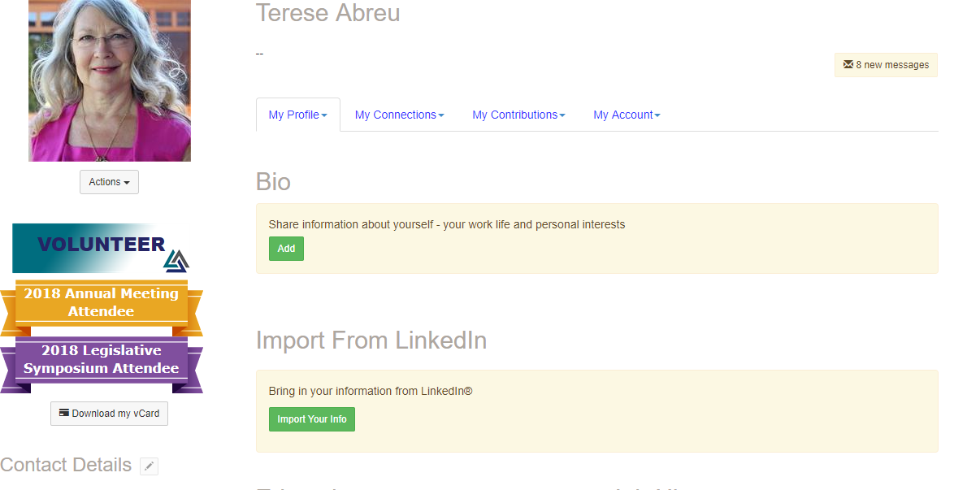Click the Download my vCard button

(109, 413)
